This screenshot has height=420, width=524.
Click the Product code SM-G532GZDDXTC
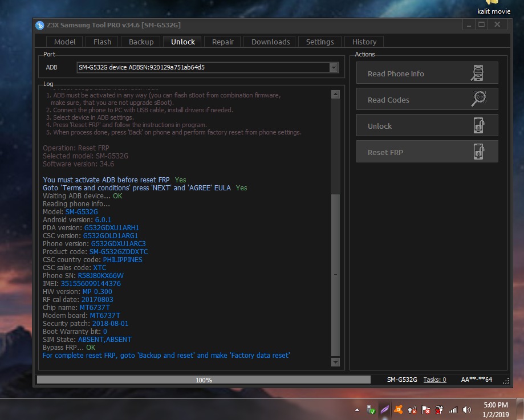point(119,252)
